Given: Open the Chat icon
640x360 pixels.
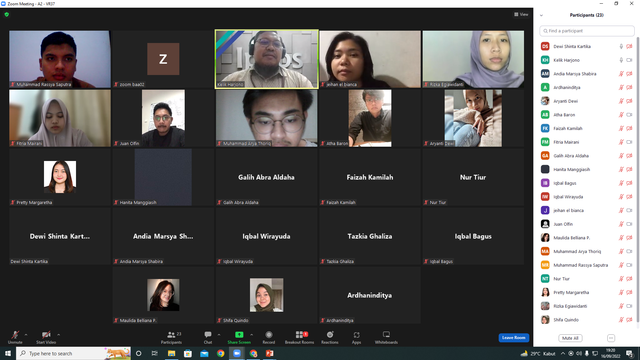Looking at the screenshot, I should [x=208, y=335].
